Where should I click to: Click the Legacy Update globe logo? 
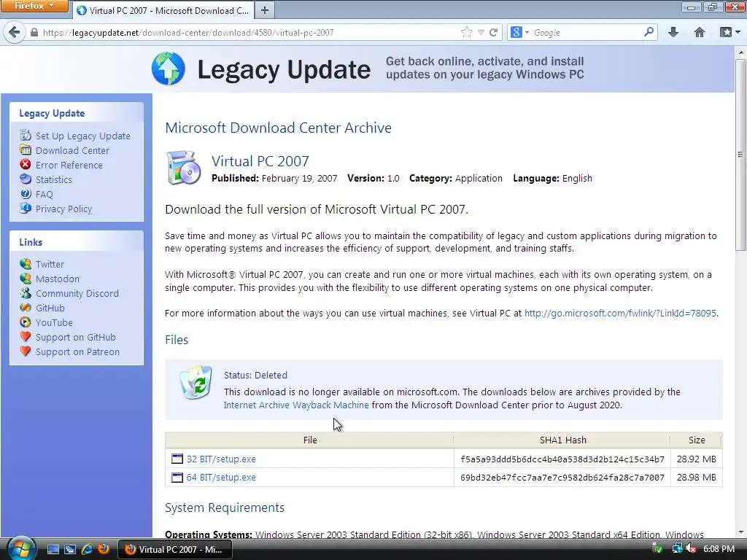tap(169, 69)
